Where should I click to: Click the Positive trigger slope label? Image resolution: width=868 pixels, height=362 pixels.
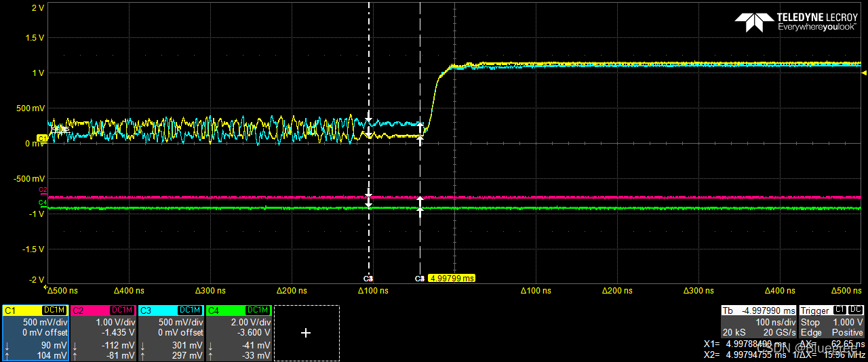(x=848, y=333)
